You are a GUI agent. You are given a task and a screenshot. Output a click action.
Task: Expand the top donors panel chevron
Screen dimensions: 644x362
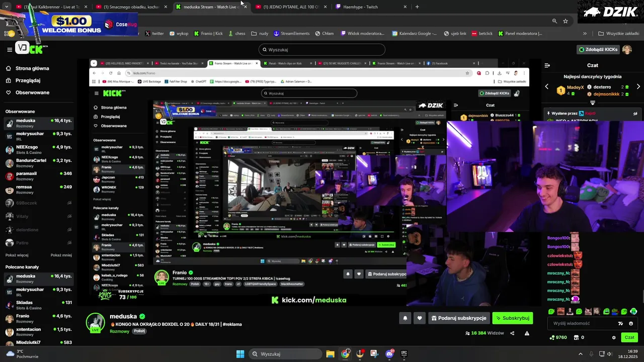point(593,102)
